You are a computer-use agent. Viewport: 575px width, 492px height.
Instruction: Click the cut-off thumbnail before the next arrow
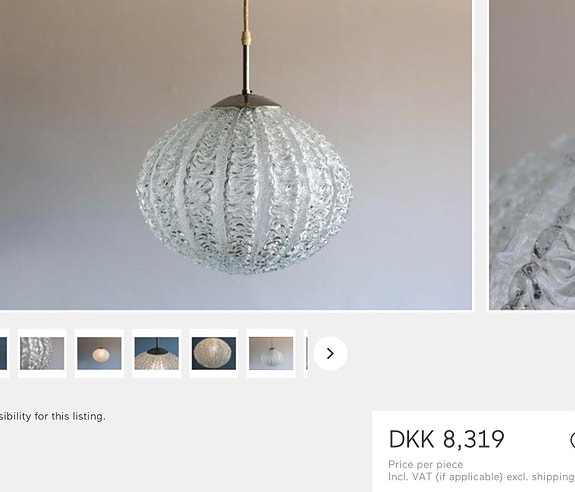(x=306, y=353)
